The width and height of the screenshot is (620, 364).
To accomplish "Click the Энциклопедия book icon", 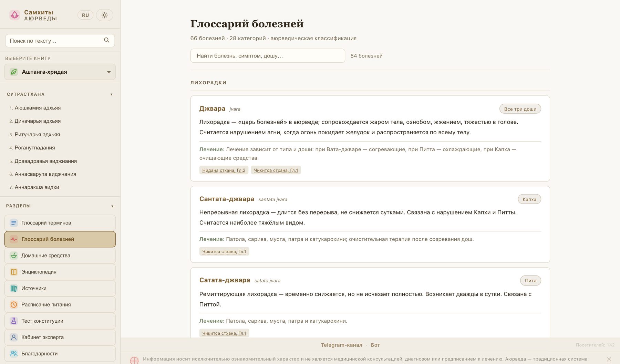I will coord(14,272).
